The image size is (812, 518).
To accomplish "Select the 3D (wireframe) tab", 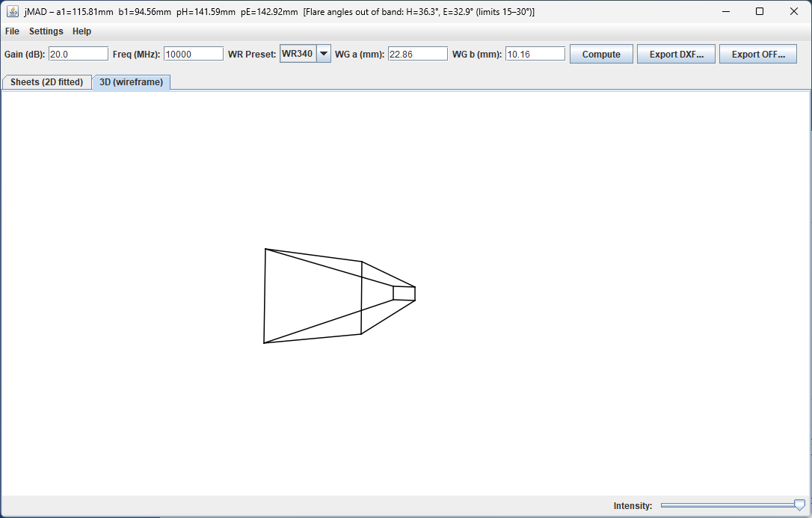I will coord(131,82).
